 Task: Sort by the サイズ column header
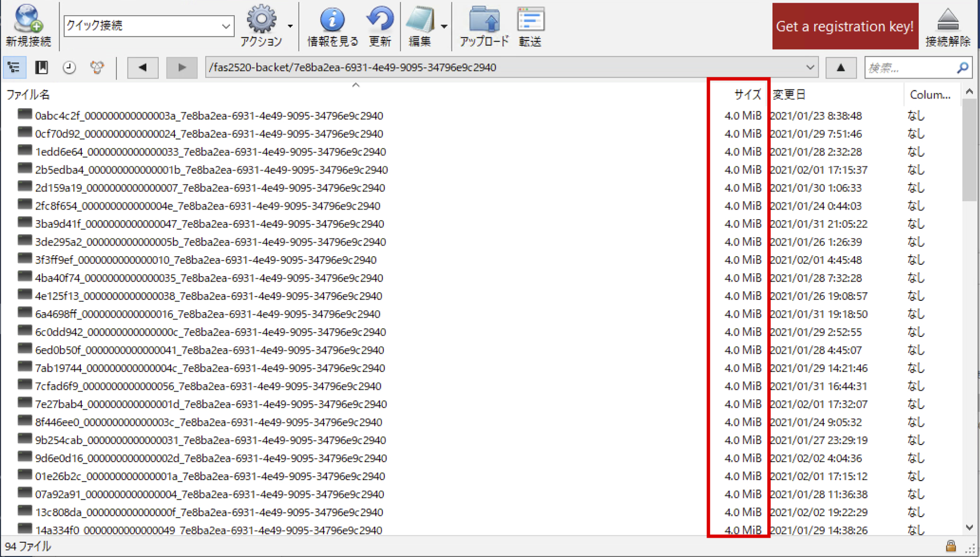click(x=748, y=95)
